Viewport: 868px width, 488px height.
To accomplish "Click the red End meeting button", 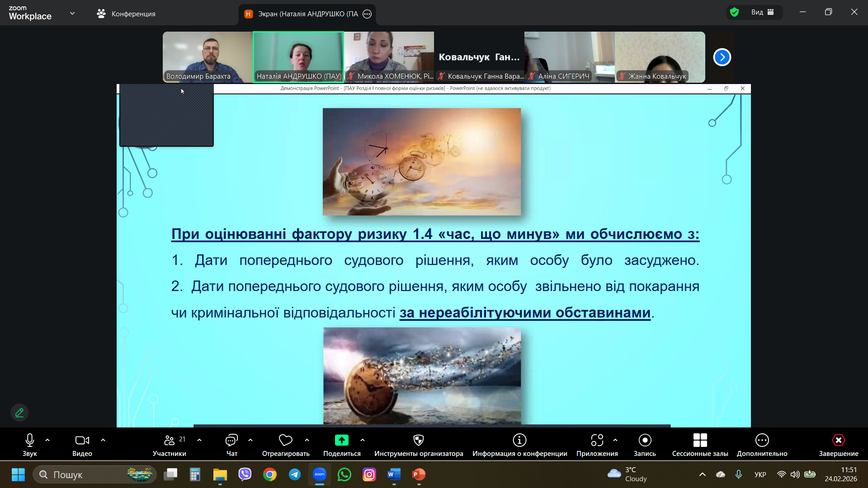I will coord(838,440).
